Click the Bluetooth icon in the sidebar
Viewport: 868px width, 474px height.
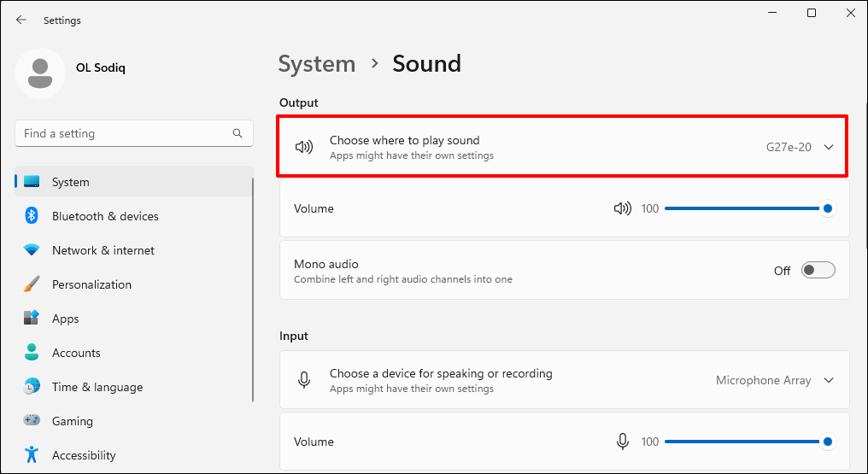click(x=32, y=216)
